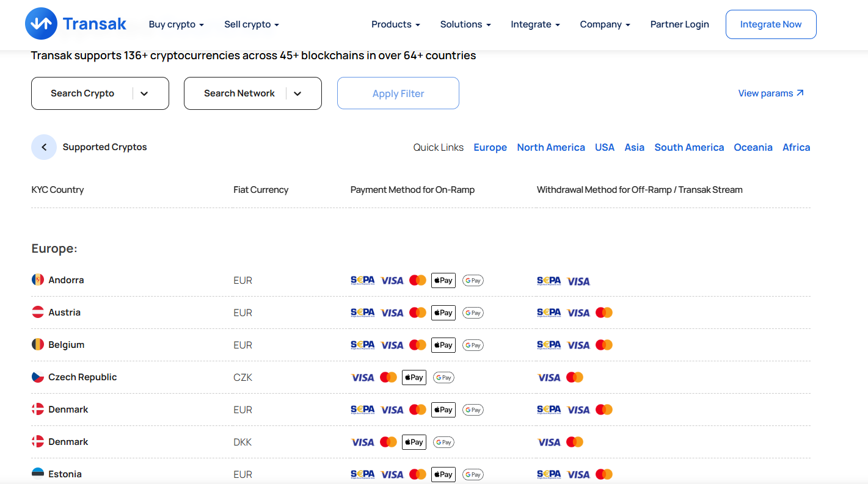This screenshot has width=868, height=484.
Task: Click the Estonia country name
Action: click(x=65, y=474)
